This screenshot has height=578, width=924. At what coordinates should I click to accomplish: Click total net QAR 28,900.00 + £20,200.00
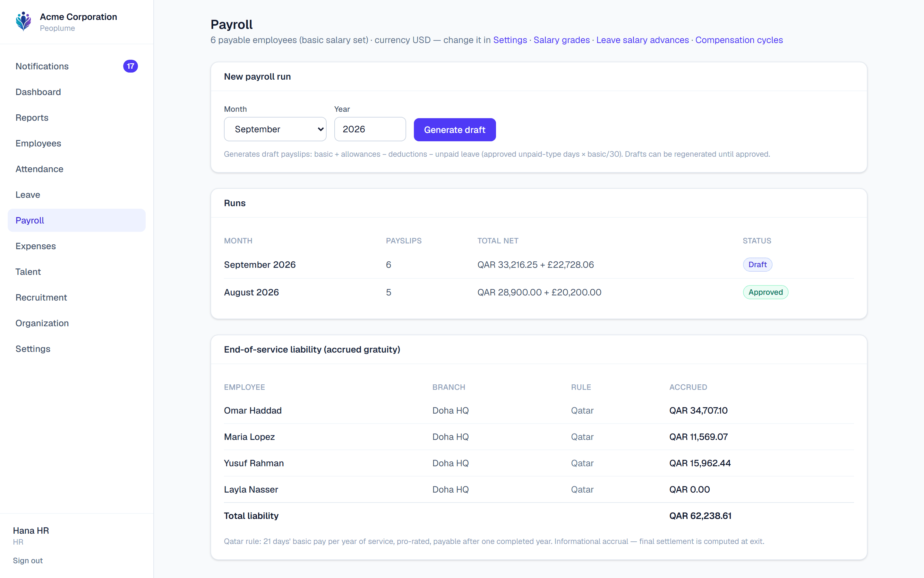[x=539, y=292]
